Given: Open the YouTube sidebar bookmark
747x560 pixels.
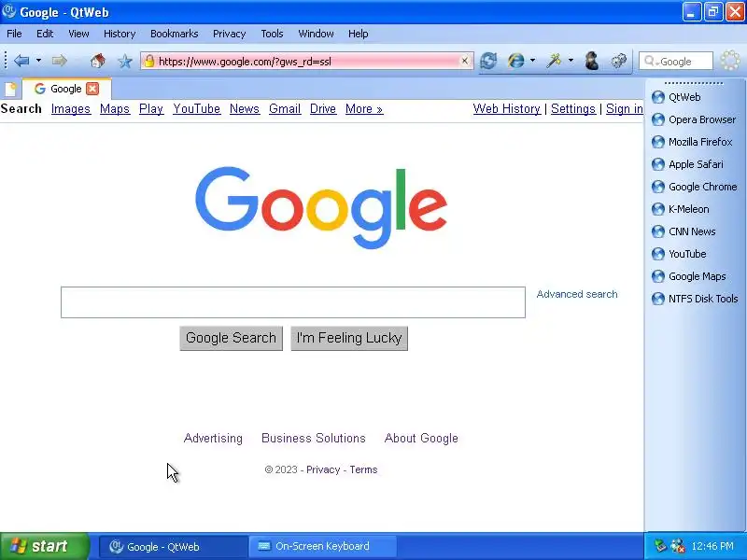Looking at the screenshot, I should [x=679, y=254].
